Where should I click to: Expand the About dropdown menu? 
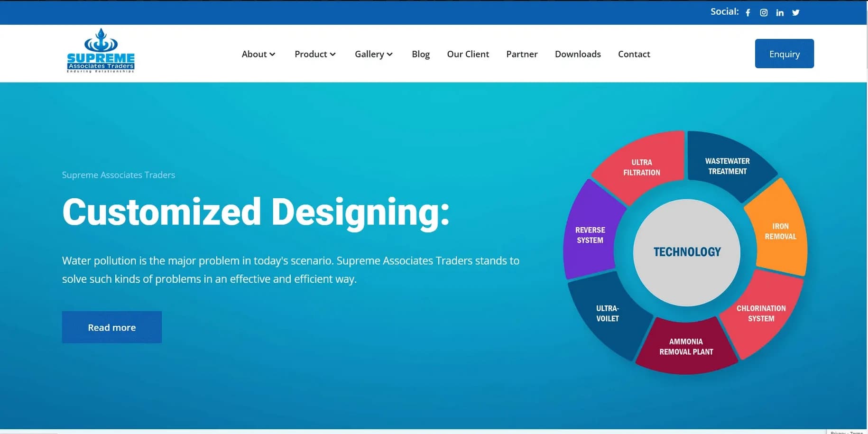pos(258,54)
